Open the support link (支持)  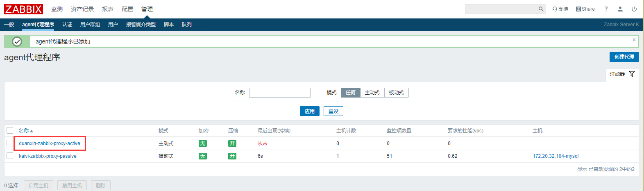click(560, 9)
